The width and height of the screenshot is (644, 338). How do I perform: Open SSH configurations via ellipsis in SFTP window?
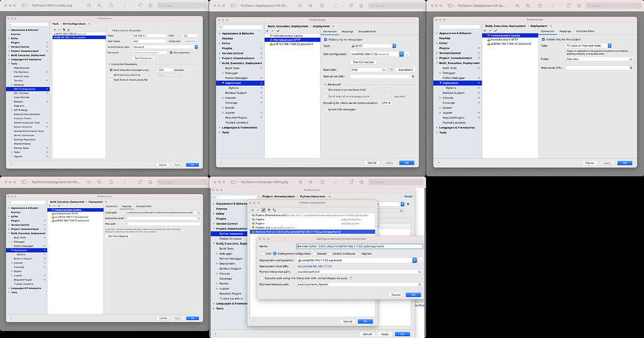408,54
